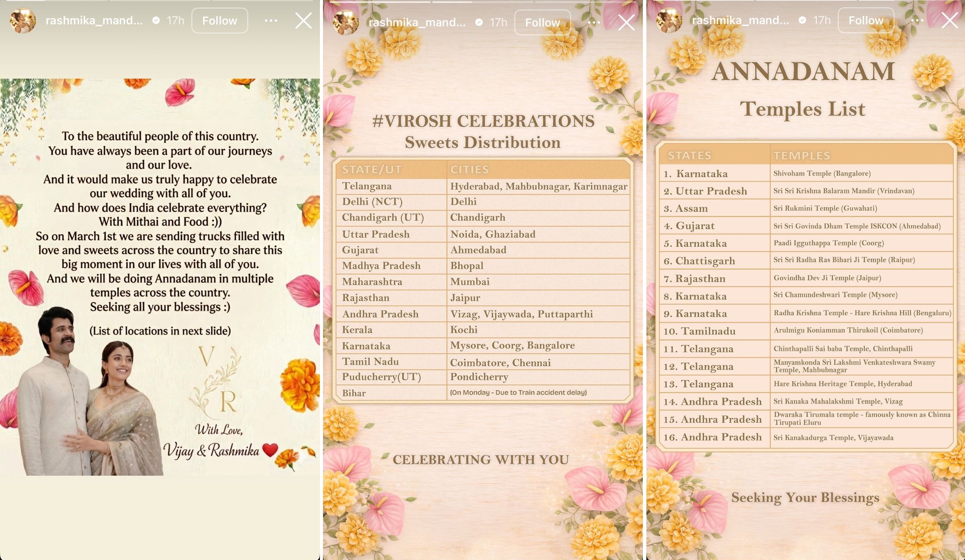Close the first story with the X

(303, 20)
